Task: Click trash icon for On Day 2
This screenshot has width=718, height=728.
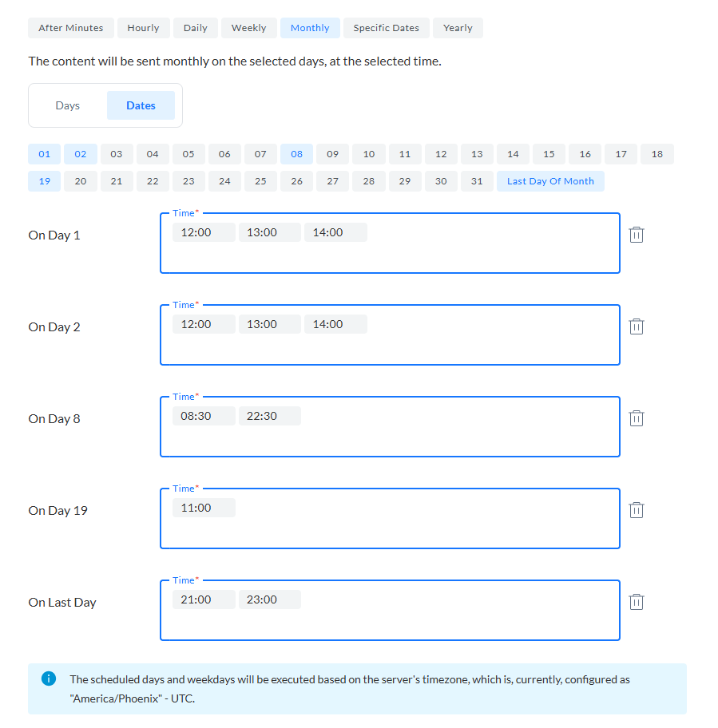Action: 637,326
